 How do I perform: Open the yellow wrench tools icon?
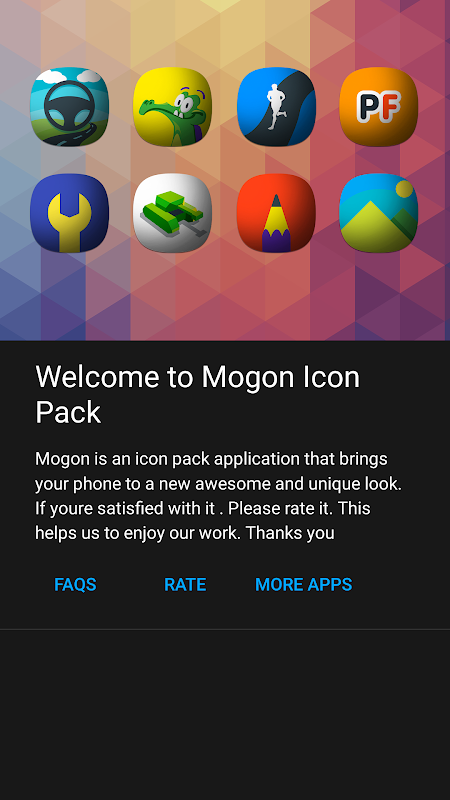pyautogui.click(x=69, y=213)
